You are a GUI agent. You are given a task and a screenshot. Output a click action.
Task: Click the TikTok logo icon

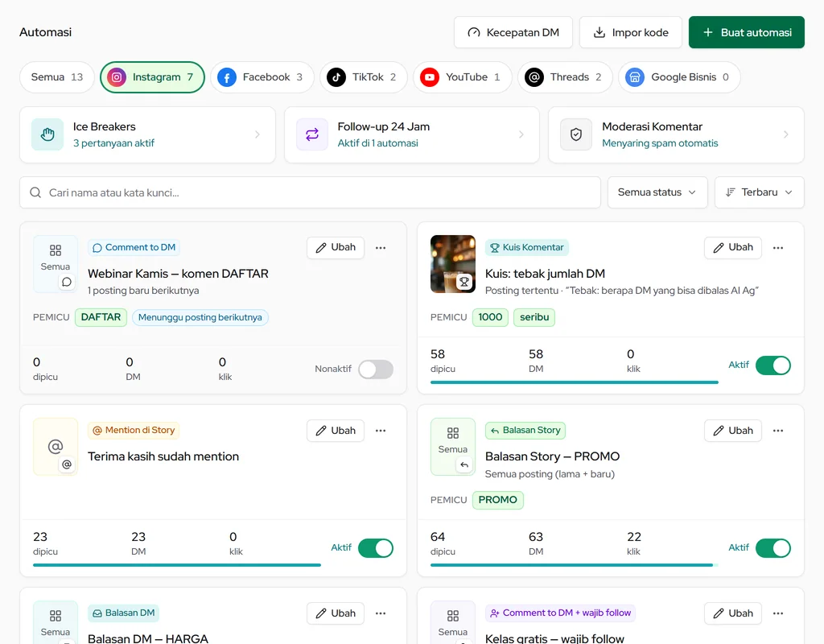click(x=336, y=77)
